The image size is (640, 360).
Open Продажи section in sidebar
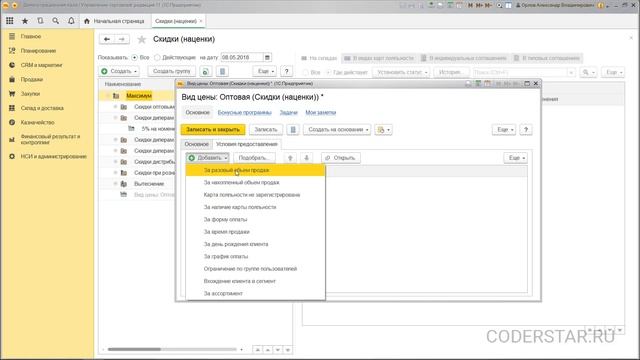point(31,80)
